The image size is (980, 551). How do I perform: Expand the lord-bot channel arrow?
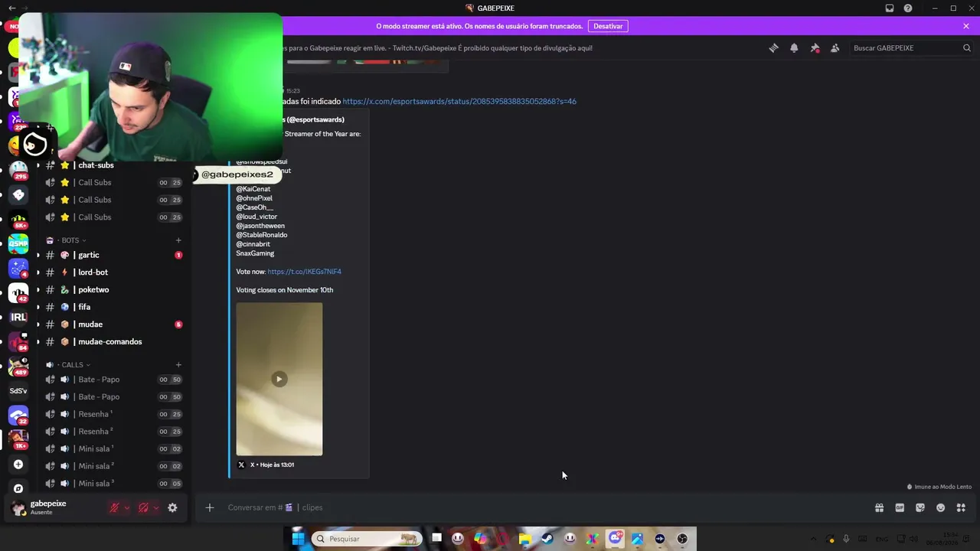point(38,272)
